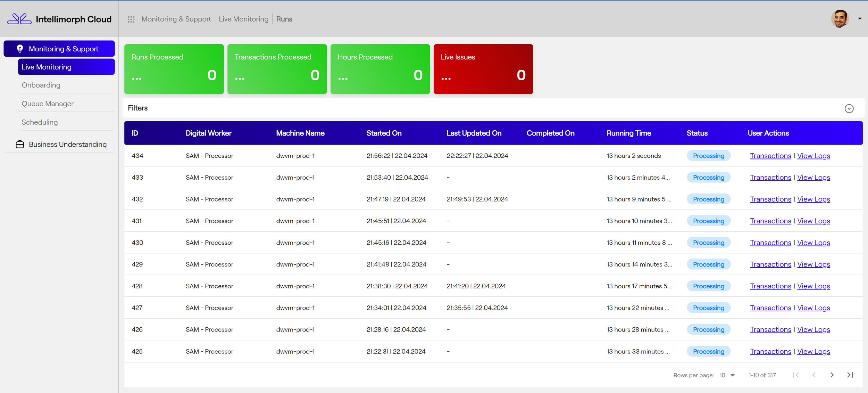Screen dimensions: 868x393
Task: Click the lightbulb icon in Monitoring & Support
Action: coord(20,49)
